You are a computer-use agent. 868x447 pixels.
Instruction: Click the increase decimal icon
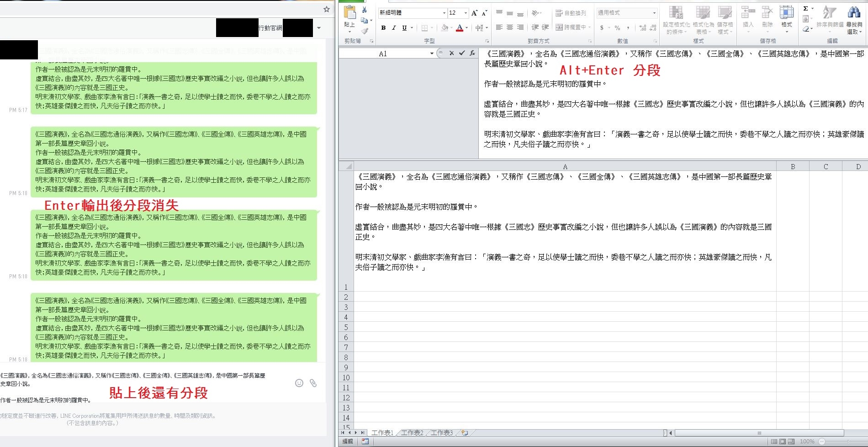tap(643, 28)
